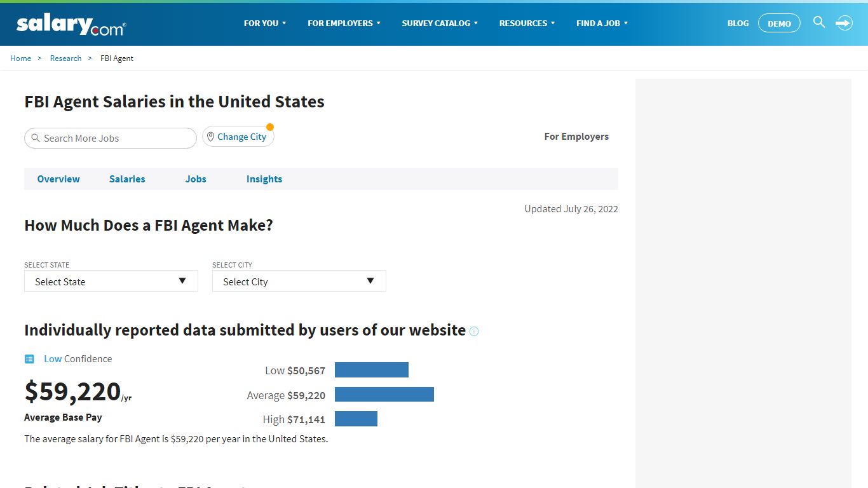Open the Select State dropdown

click(111, 281)
